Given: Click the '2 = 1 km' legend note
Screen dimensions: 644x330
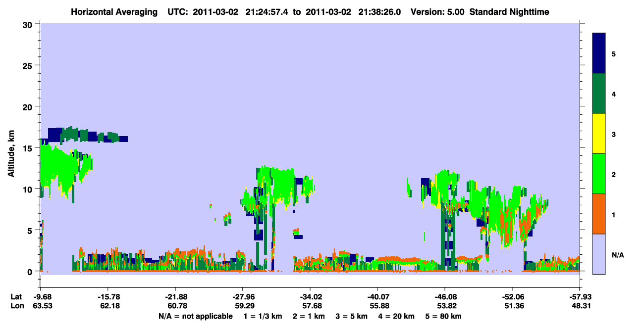Looking at the screenshot, I should [309, 316].
